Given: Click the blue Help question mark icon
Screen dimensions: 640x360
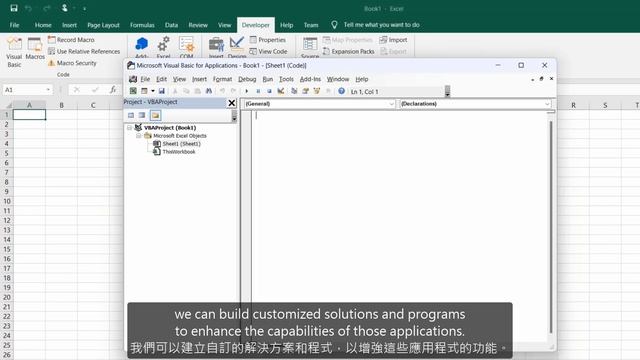Looking at the screenshot, I should coord(341,91).
